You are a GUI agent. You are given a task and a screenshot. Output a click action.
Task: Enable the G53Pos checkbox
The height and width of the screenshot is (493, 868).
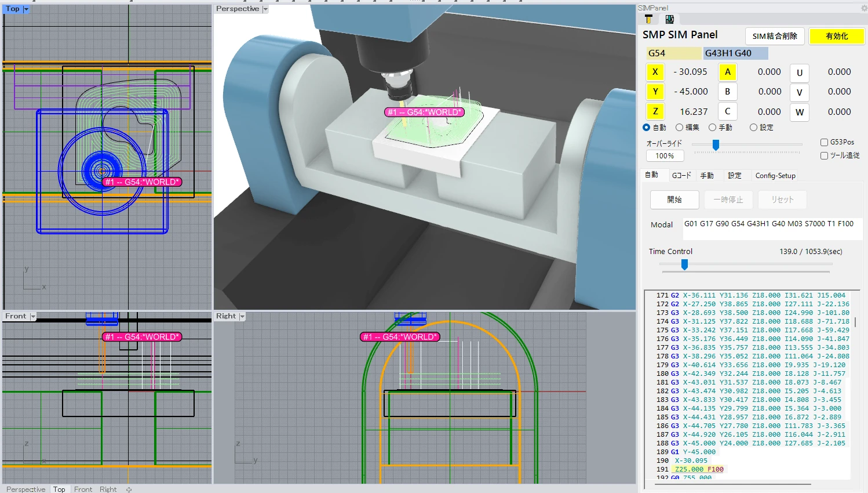(824, 142)
